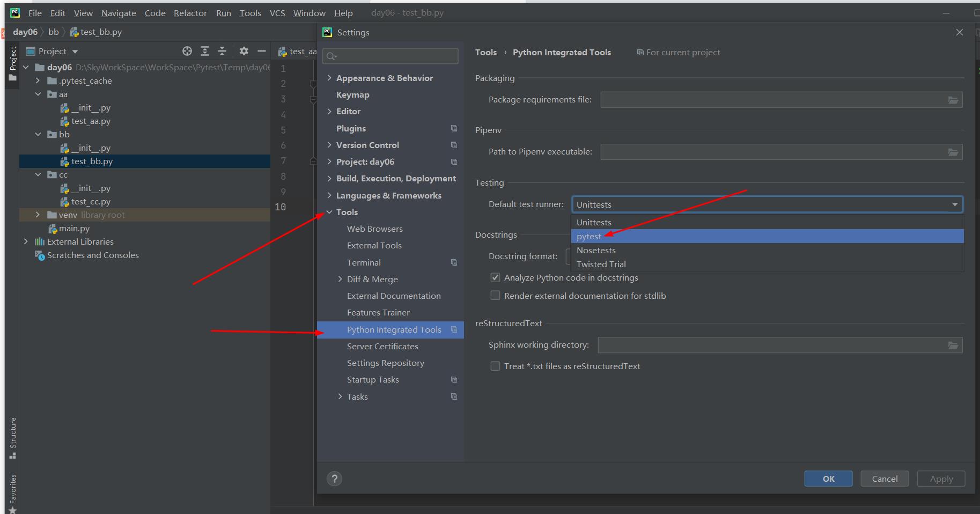Click browse folder icon for Pipenv executable path
This screenshot has width=980, height=514.
(x=953, y=152)
